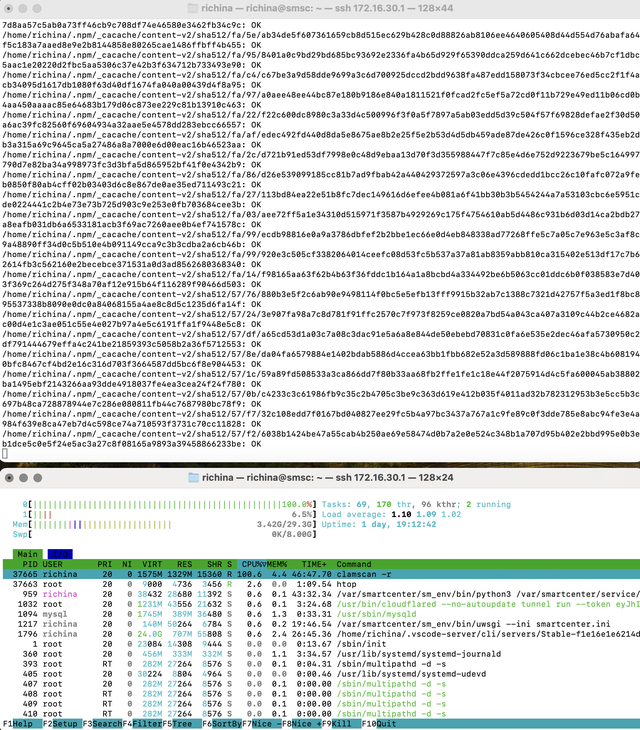Select the systemd-udevd process row

pyautogui.click(x=320, y=674)
